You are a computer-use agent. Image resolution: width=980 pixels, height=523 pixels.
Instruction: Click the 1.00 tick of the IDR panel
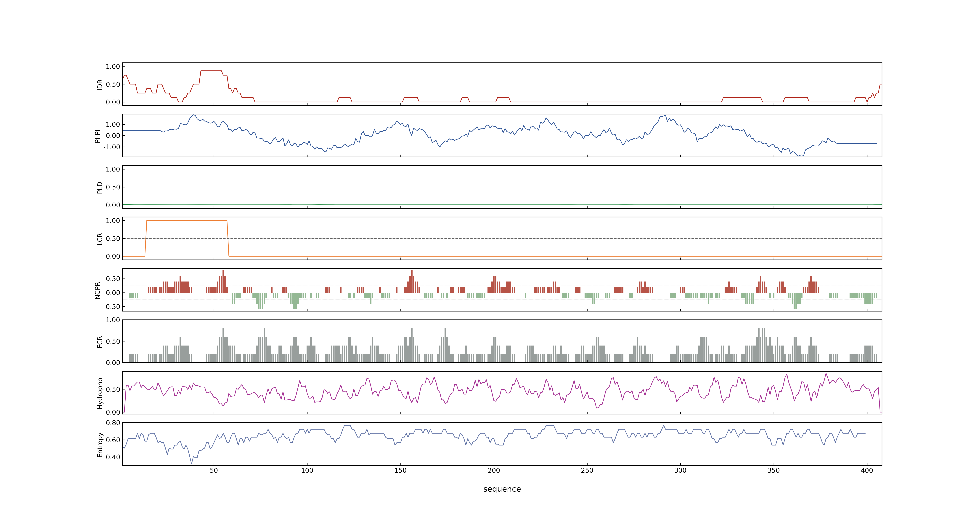pyautogui.click(x=113, y=67)
